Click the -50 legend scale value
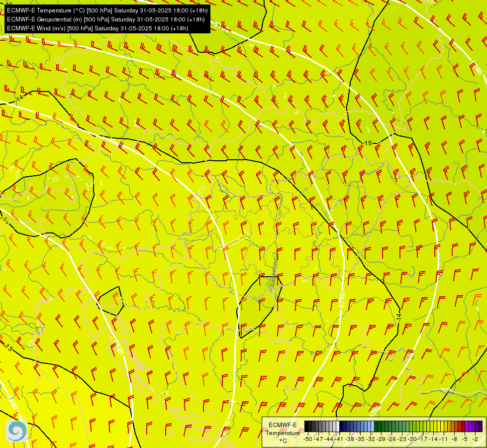Screen dimensions: 487x448 [x=308, y=440]
